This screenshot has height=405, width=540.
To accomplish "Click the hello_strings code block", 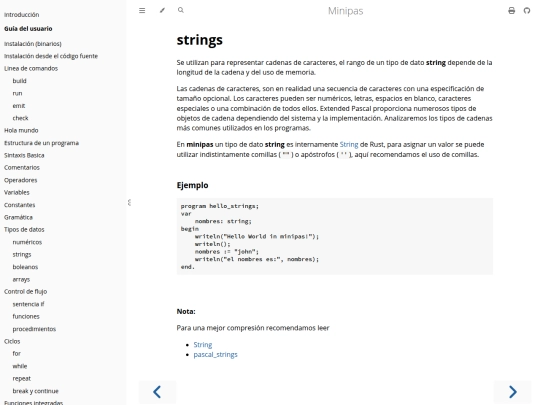I will pyautogui.click(x=334, y=236).
